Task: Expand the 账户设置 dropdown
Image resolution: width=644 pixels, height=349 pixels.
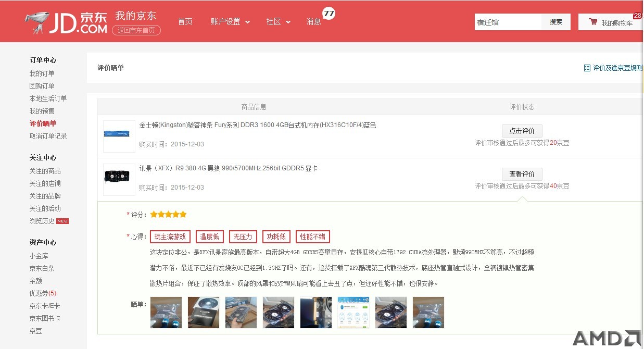Action: click(x=230, y=22)
